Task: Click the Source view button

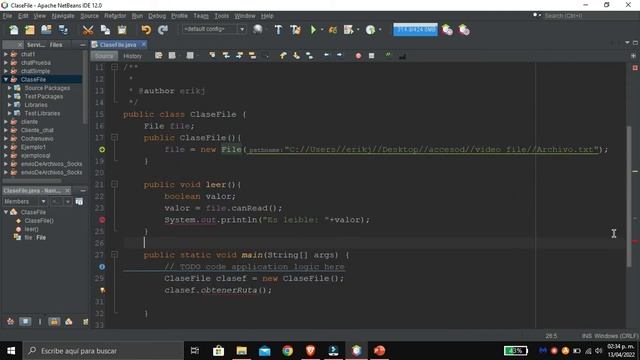Action: (104, 56)
